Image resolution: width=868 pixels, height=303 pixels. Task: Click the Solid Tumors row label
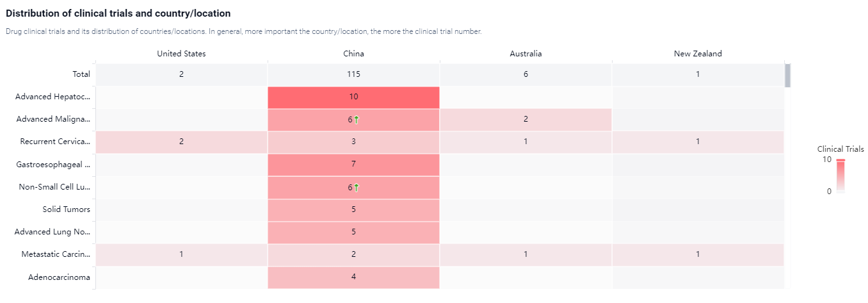click(x=66, y=209)
